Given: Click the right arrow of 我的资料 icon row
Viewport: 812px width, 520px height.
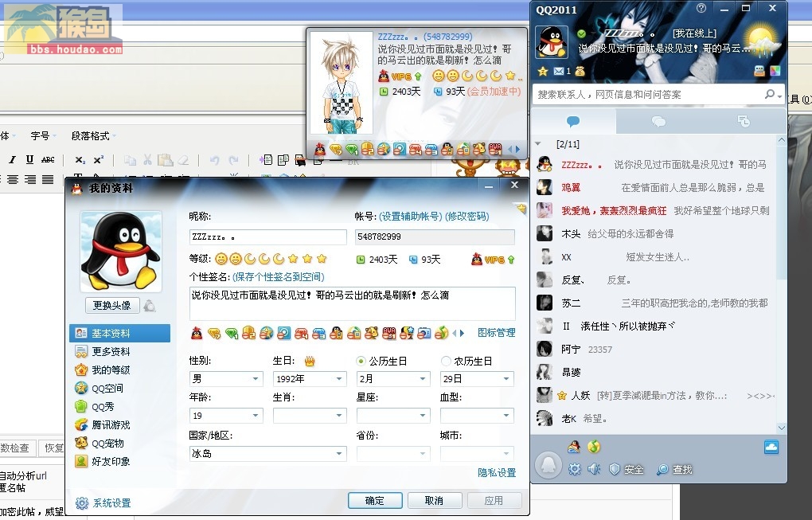Looking at the screenshot, I should [462, 333].
